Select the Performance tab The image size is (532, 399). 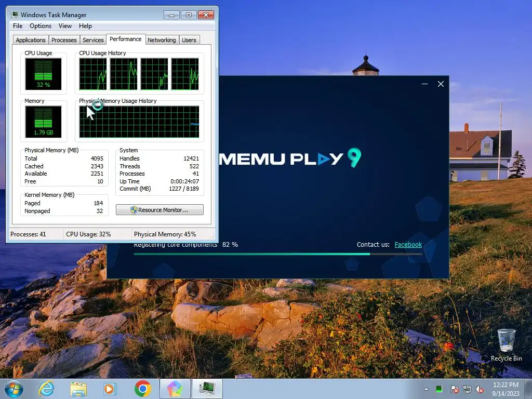point(126,39)
